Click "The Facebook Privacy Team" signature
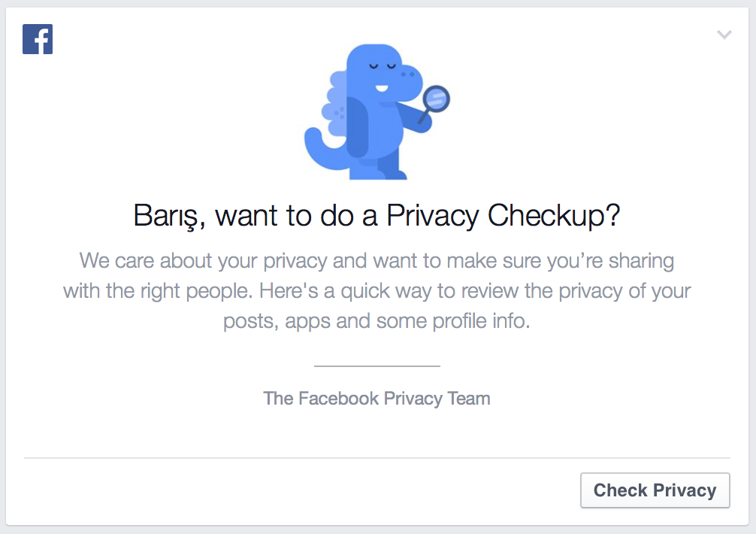756x534 pixels. 376,399
